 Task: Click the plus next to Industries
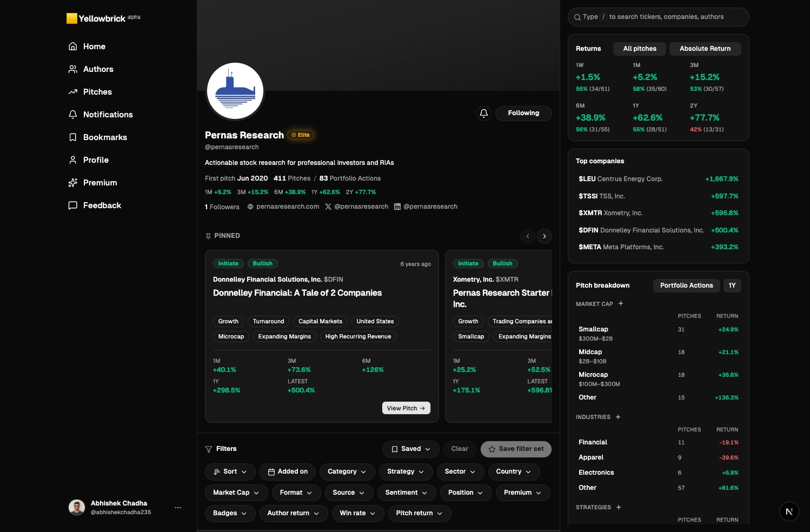[x=618, y=417]
